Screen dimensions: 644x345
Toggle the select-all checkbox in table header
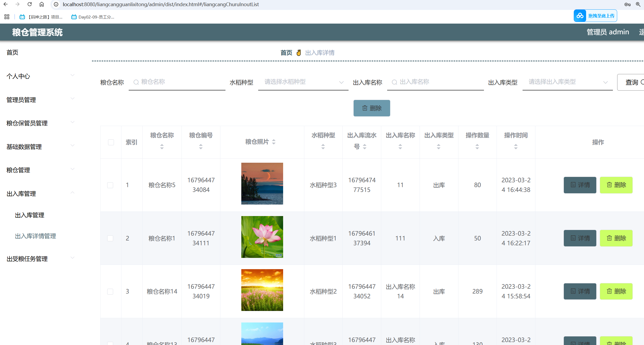tap(111, 142)
